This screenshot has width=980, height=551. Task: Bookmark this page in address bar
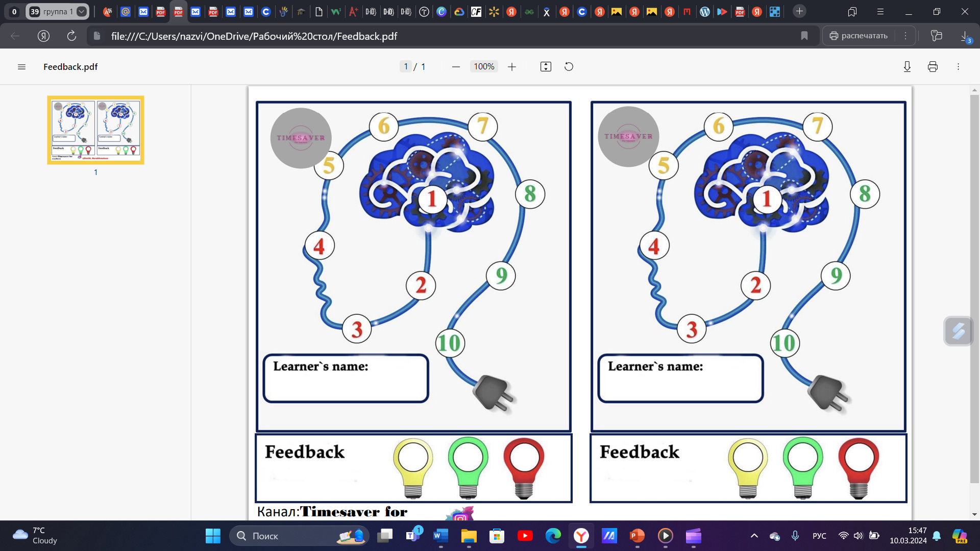pyautogui.click(x=804, y=36)
